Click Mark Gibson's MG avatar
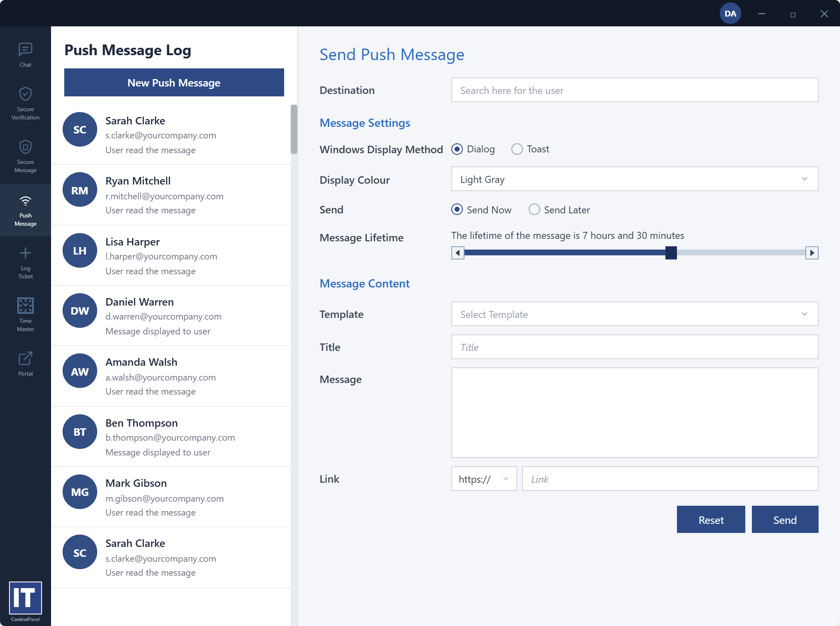The width and height of the screenshot is (840, 626). (80, 491)
